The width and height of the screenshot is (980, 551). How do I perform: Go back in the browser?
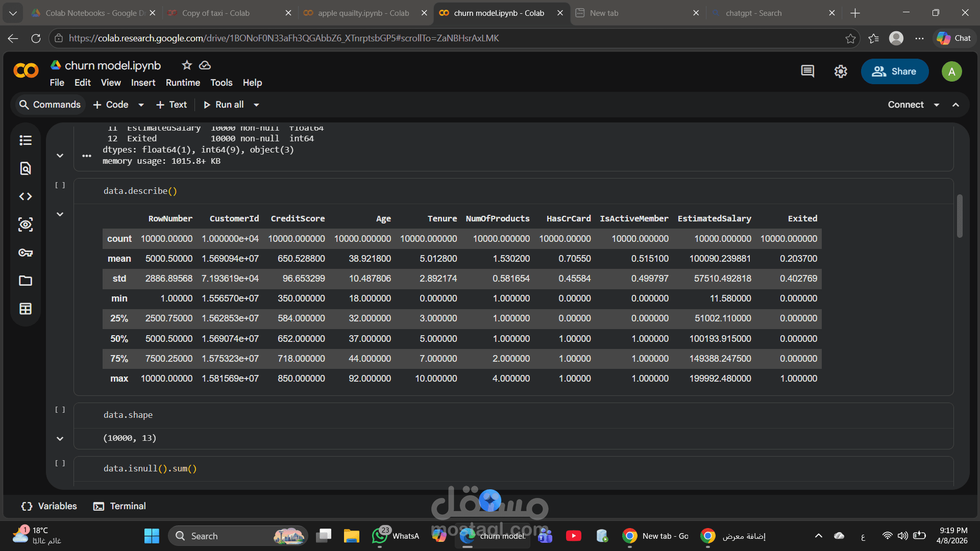click(x=13, y=38)
